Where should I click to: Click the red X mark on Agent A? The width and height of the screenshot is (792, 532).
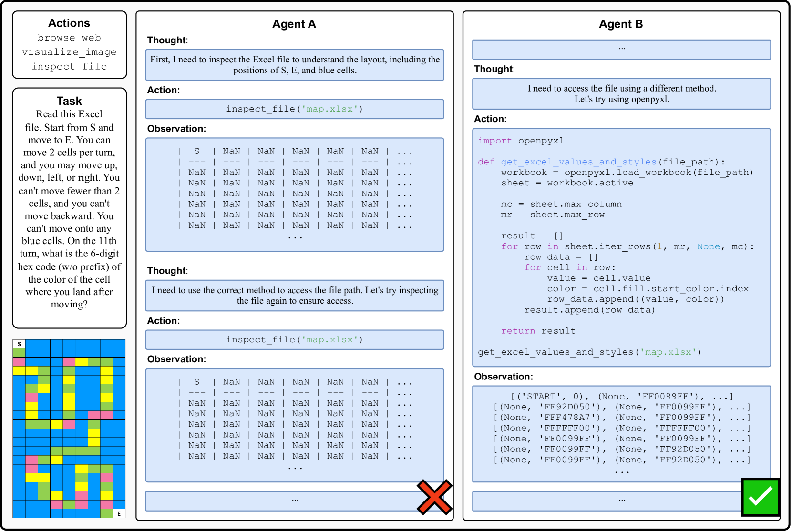[434, 497]
